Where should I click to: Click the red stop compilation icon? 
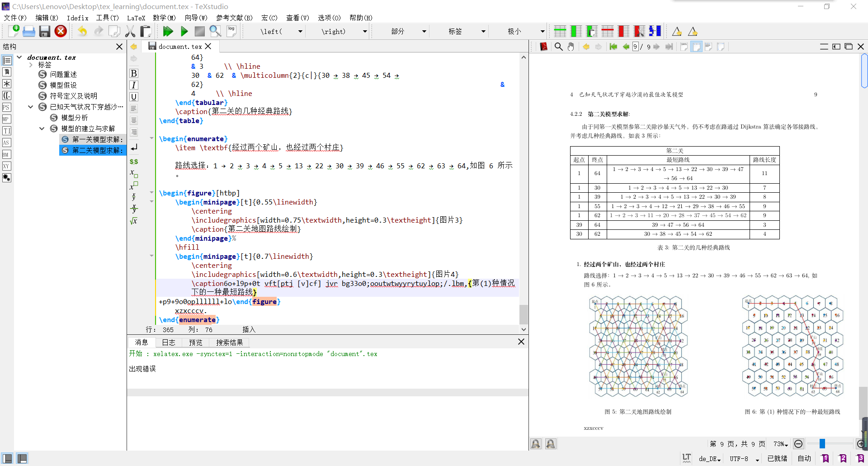tap(61, 31)
